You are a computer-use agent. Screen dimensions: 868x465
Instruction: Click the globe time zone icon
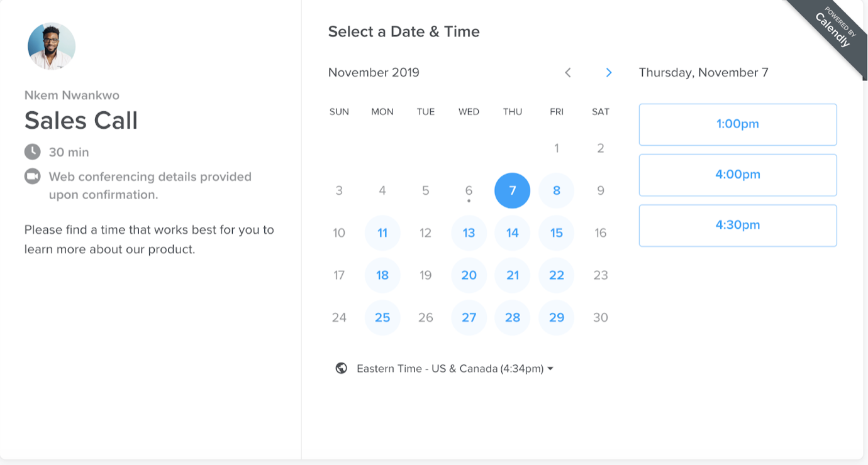[x=342, y=368]
